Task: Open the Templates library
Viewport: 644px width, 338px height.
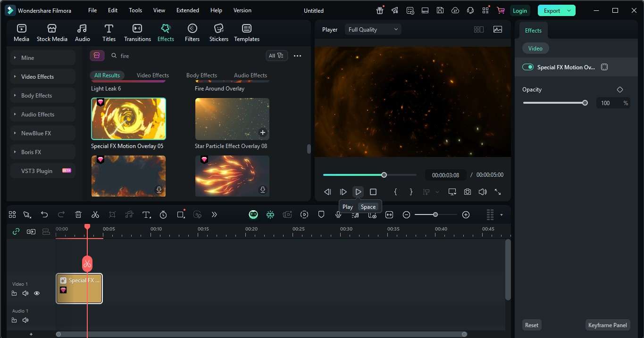Action: [x=247, y=33]
